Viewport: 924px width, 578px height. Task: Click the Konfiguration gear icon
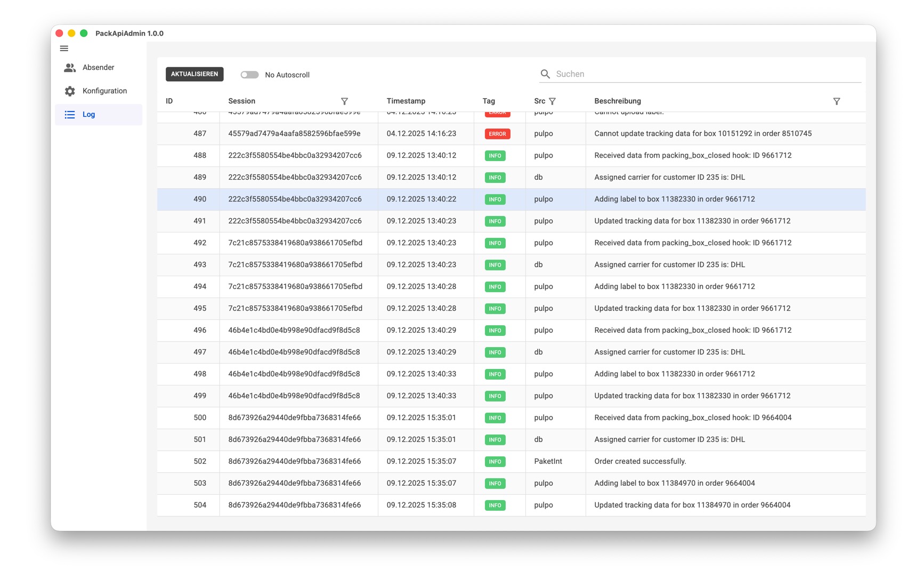[x=70, y=91]
